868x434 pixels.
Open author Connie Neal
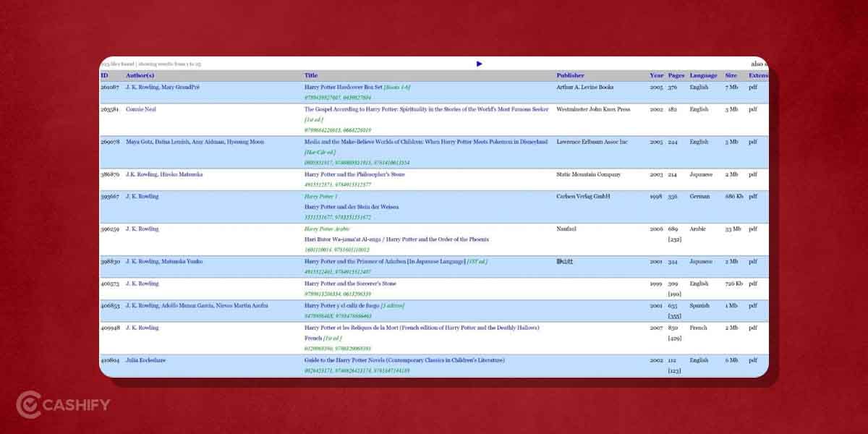tap(140, 109)
